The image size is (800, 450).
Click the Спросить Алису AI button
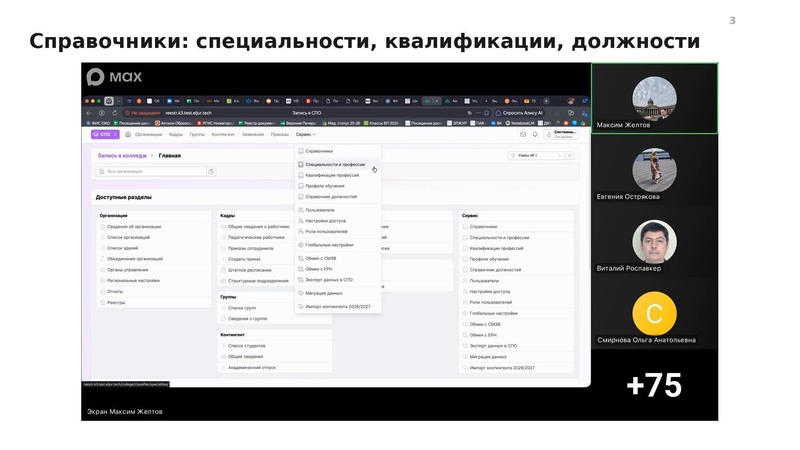coord(519,113)
